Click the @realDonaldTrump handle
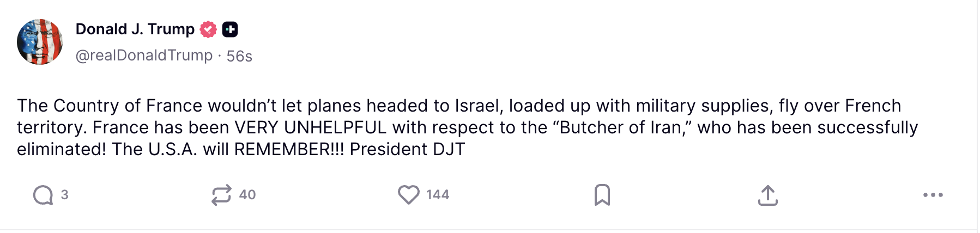The height and width of the screenshot is (233, 980). point(144,56)
